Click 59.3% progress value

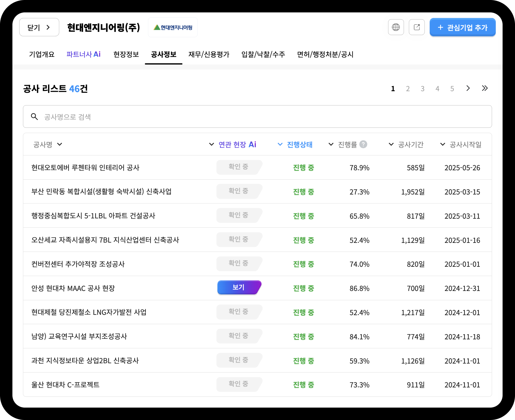pos(359,361)
